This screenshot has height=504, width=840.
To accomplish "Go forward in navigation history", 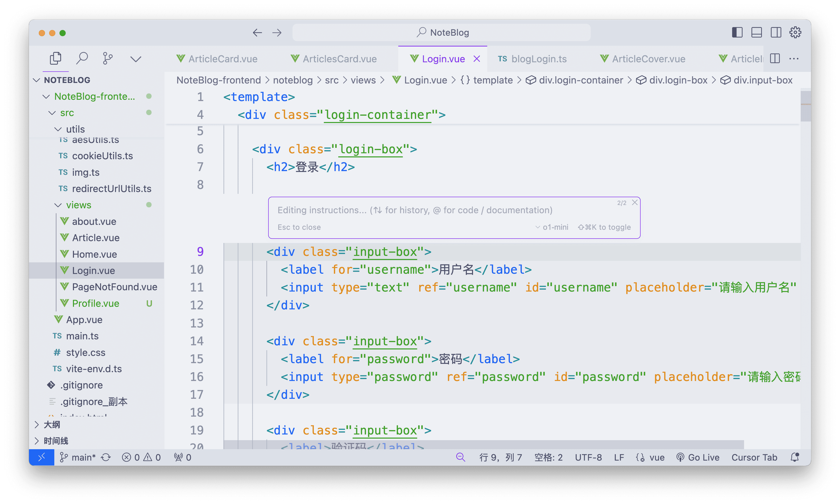I will pyautogui.click(x=277, y=33).
